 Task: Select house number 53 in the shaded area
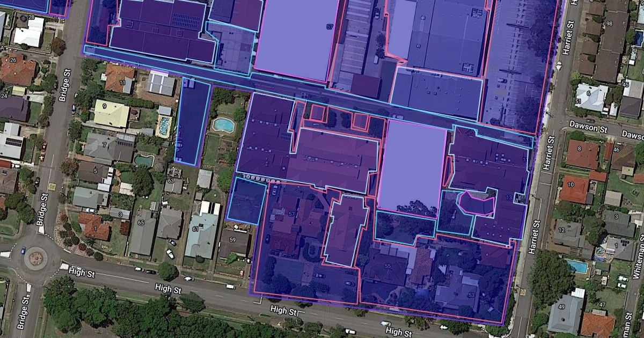(471, 295)
